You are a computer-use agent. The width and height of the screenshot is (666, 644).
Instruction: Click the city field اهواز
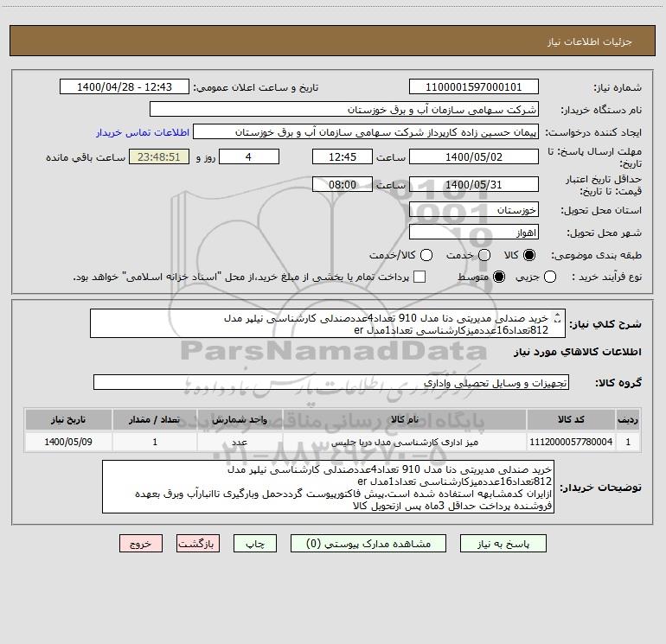(474, 232)
